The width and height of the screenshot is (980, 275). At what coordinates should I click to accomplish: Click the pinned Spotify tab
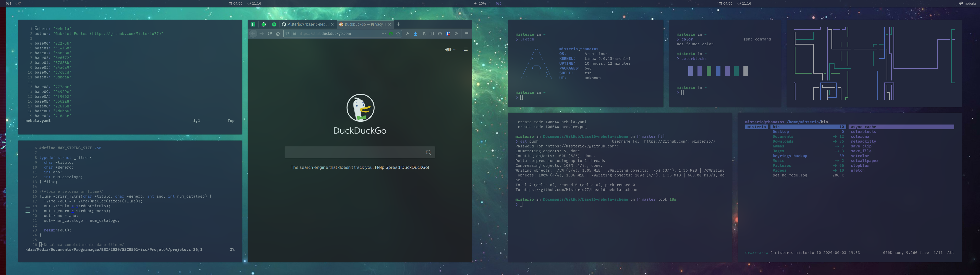pos(274,24)
